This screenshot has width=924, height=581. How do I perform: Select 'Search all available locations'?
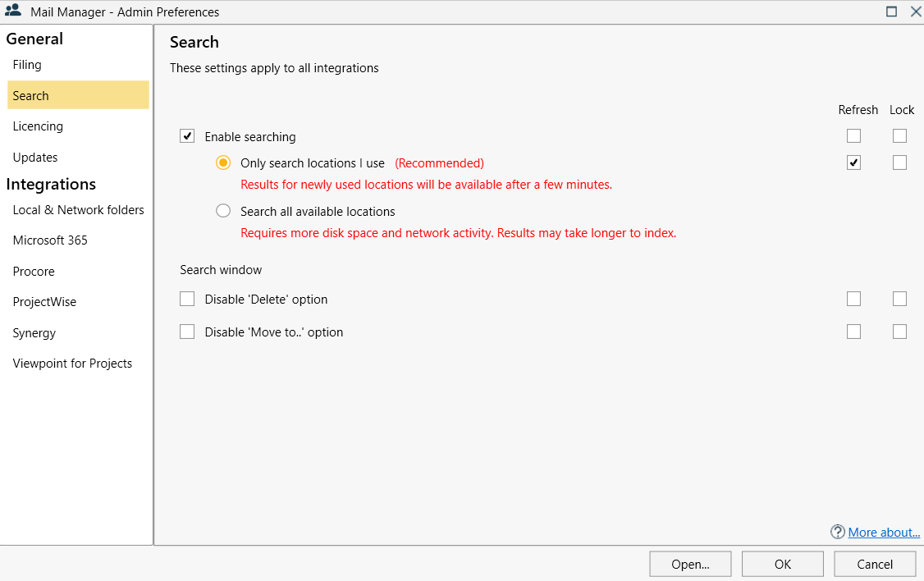pos(222,210)
